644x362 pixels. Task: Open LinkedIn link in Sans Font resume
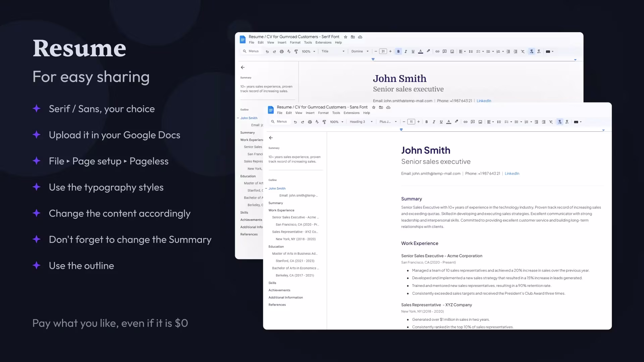point(512,174)
